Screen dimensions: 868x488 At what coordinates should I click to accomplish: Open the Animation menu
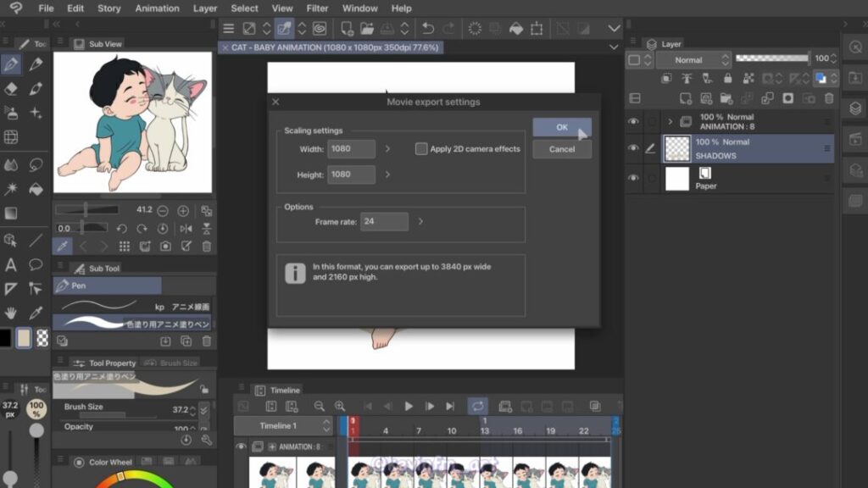[x=157, y=8]
